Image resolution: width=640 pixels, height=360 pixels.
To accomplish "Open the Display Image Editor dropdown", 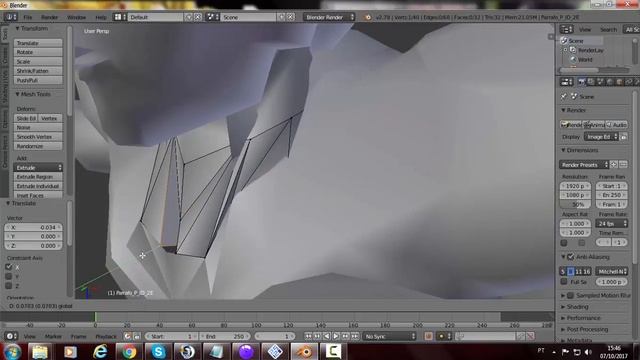I will 601,137.
